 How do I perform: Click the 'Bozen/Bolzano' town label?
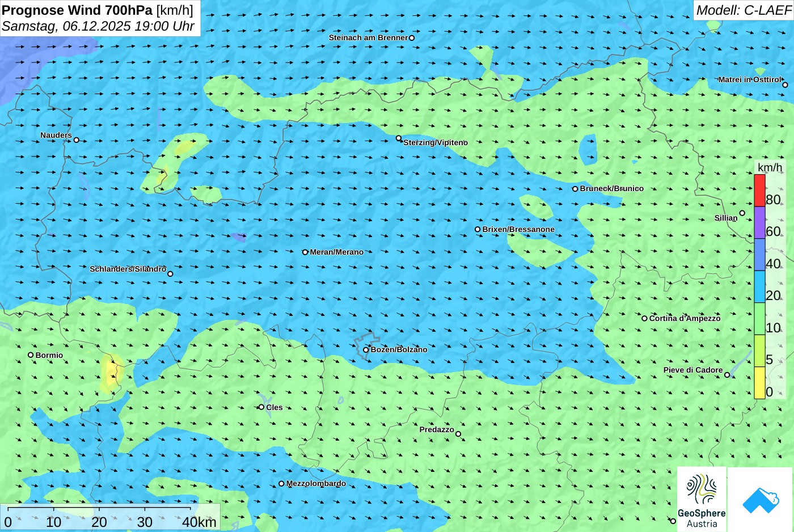pyautogui.click(x=399, y=350)
